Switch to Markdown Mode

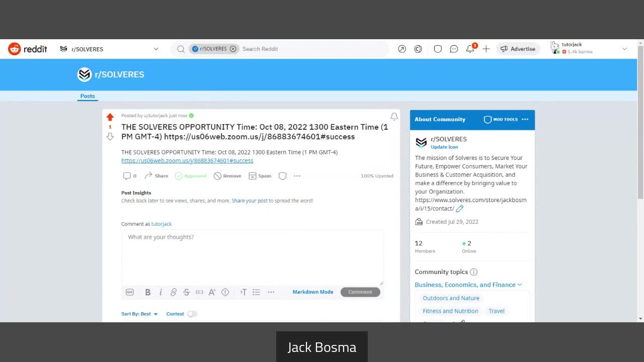313,292
